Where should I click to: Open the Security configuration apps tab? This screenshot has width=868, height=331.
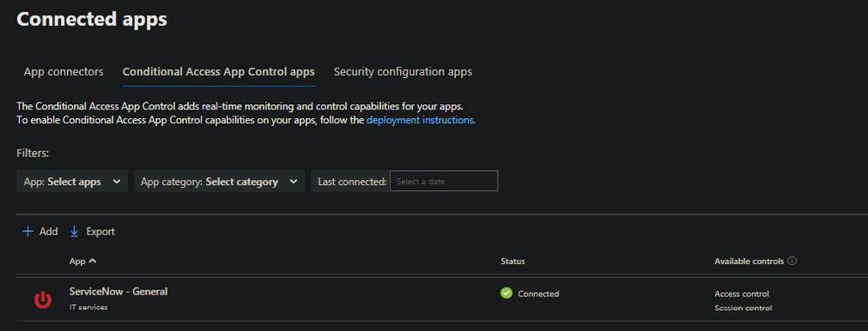(x=403, y=72)
